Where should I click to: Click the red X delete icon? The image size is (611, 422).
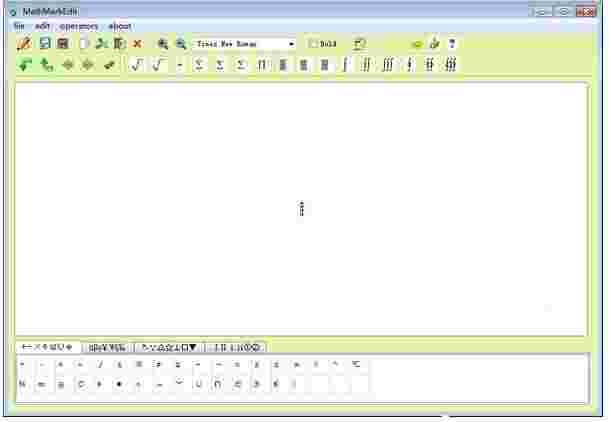pyautogui.click(x=137, y=44)
